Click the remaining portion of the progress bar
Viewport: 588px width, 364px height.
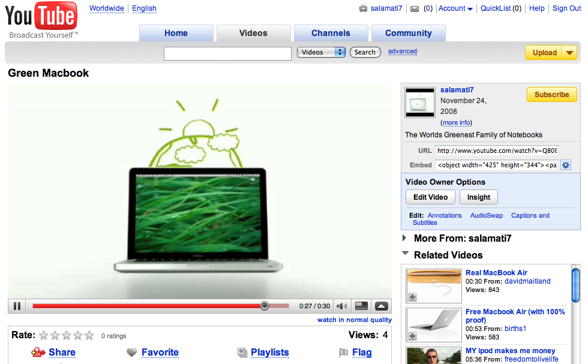(279, 306)
